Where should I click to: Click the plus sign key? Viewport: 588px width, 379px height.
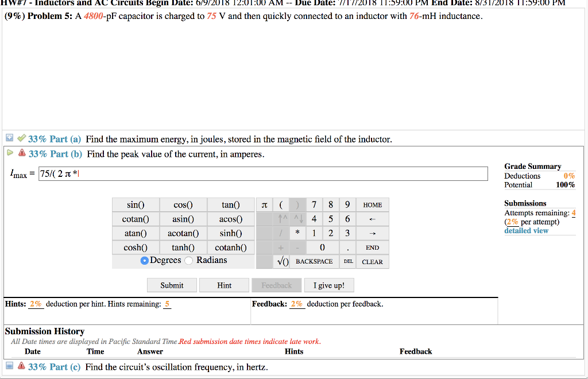(x=281, y=247)
